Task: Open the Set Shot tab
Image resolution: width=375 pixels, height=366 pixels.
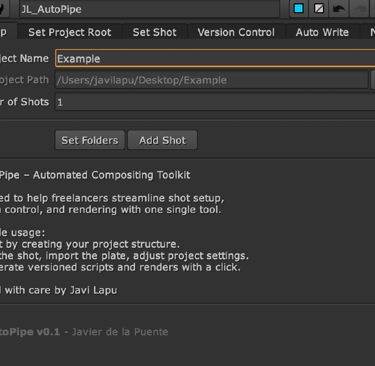Action: [154, 32]
